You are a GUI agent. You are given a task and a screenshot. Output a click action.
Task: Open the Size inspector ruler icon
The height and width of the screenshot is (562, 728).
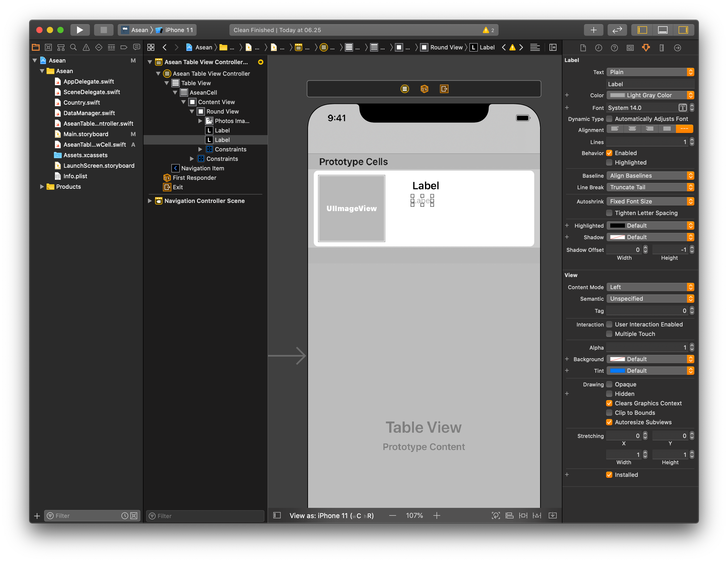click(662, 48)
